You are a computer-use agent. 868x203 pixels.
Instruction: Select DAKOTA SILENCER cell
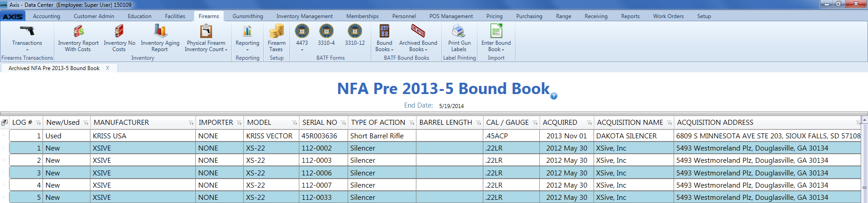click(633, 136)
